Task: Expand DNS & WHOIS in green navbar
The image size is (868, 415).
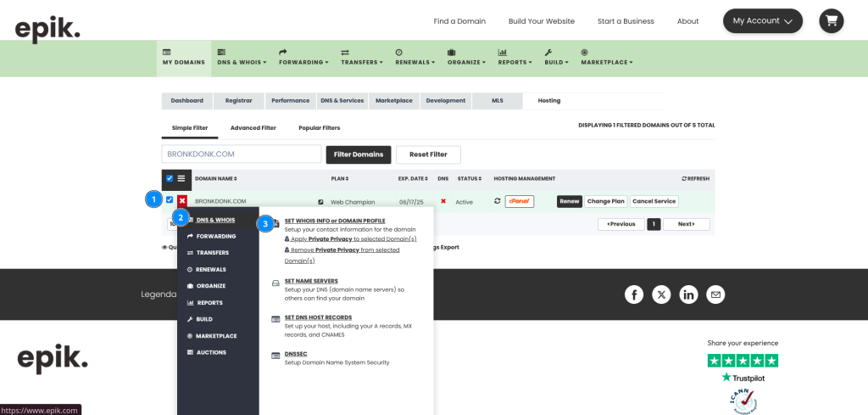Action: [242, 58]
